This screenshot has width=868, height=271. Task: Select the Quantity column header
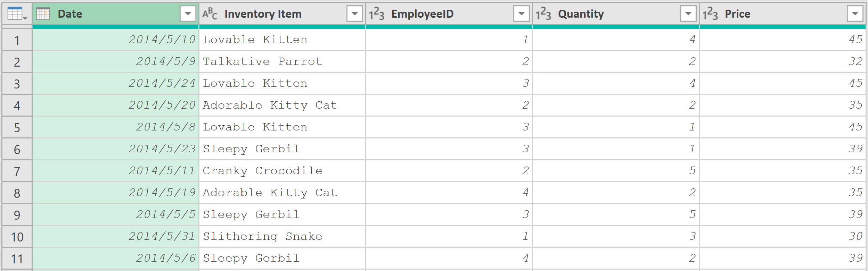coord(616,14)
